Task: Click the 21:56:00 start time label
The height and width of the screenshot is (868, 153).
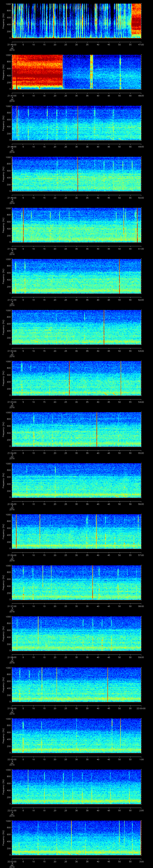Action: point(12,555)
